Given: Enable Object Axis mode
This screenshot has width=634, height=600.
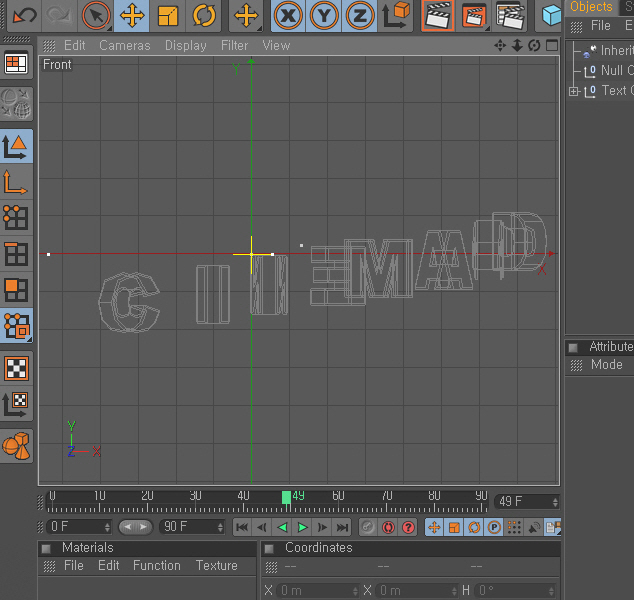Looking at the screenshot, I should 16,182.
